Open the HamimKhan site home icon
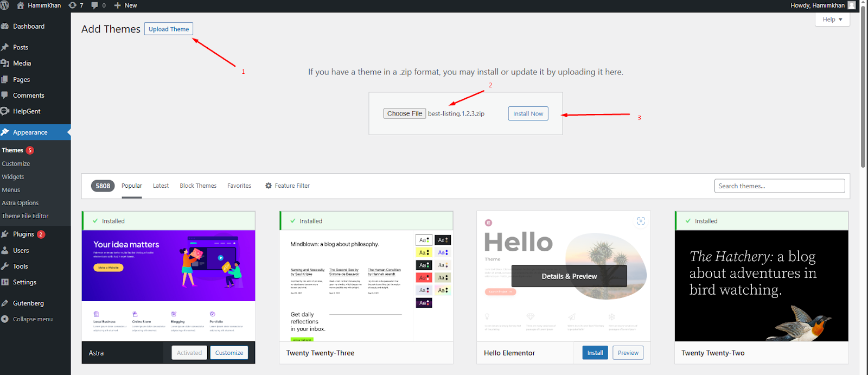Screen dimensions: 868x375 click(x=21, y=5)
